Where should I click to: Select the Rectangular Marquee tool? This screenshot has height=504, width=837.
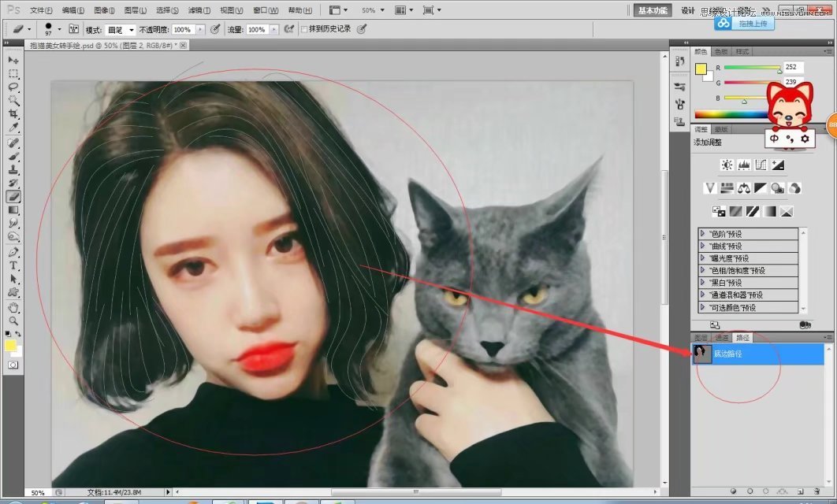tap(13, 73)
